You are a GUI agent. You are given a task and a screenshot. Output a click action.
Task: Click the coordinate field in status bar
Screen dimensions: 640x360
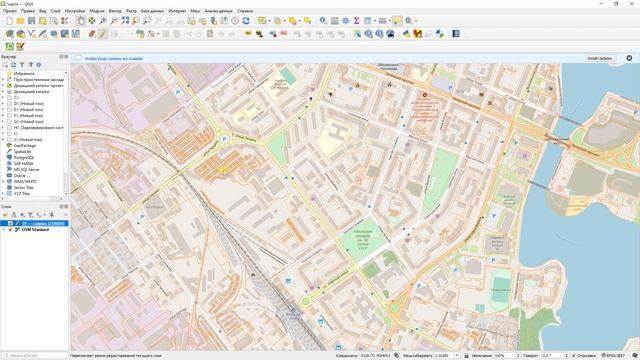375,356
